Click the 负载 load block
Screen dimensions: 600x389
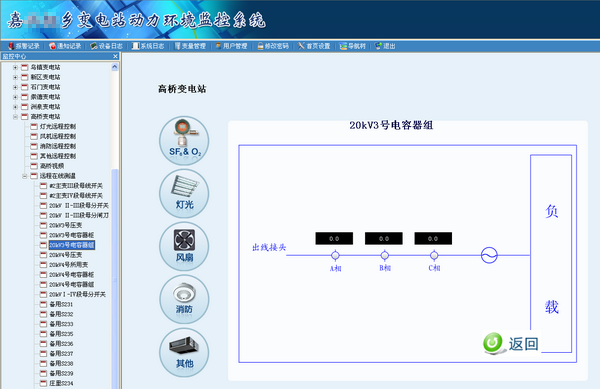551,253
